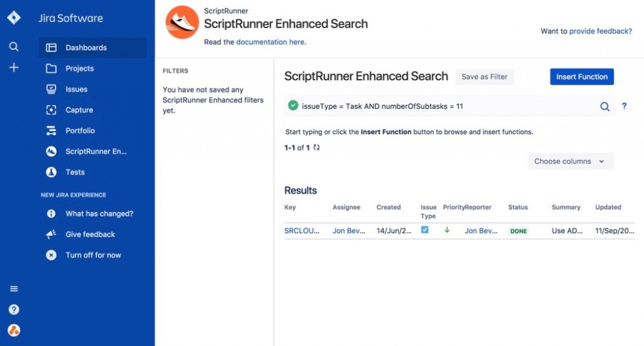Click the refresh results icon

[x=317, y=148]
